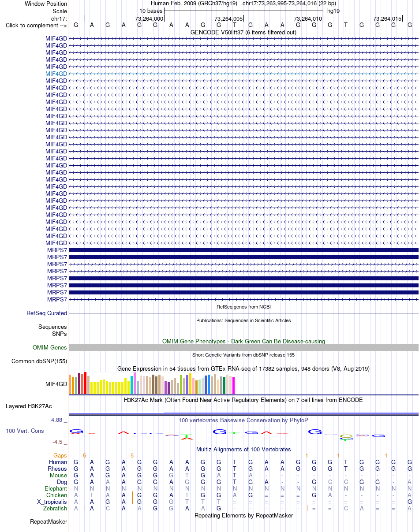Click the 'RefSeq genes from NCBI' title

pos(243,306)
